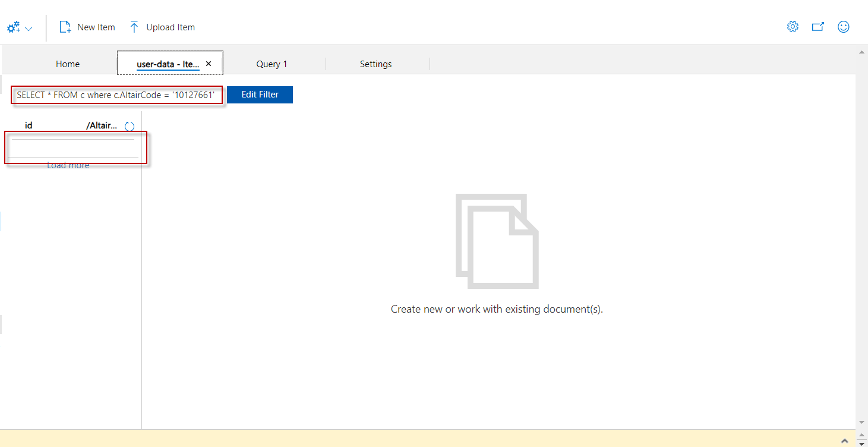868x447 pixels.
Task: Click the AltairCode filter query field
Action: point(116,95)
